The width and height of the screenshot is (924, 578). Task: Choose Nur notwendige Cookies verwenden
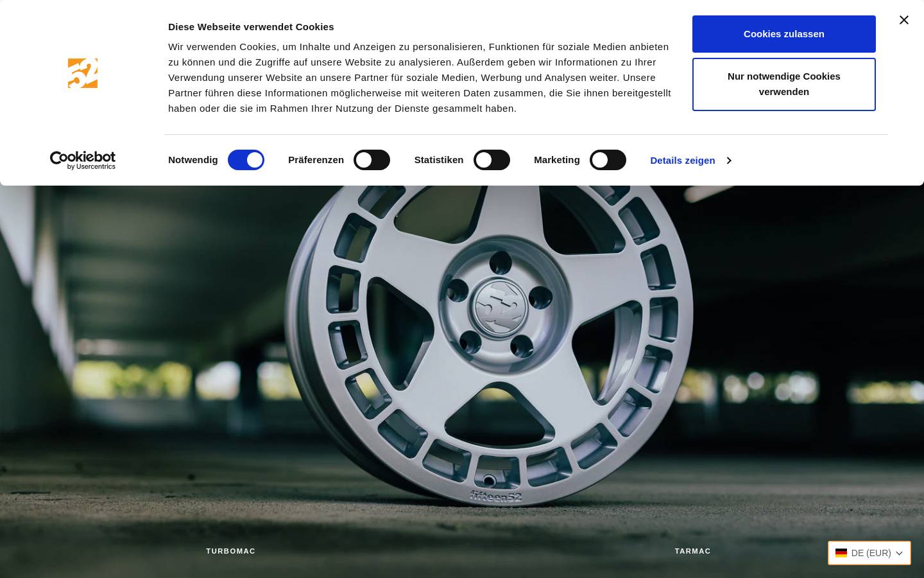pos(784,84)
